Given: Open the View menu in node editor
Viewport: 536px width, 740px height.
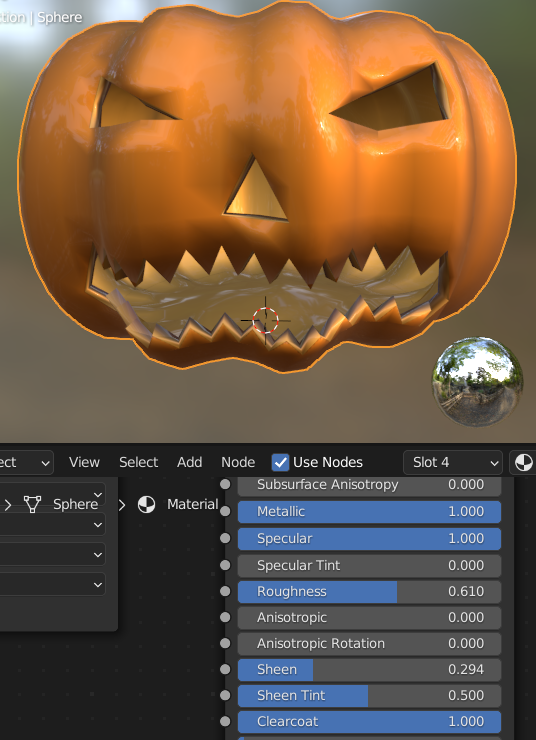Looking at the screenshot, I should (x=84, y=462).
